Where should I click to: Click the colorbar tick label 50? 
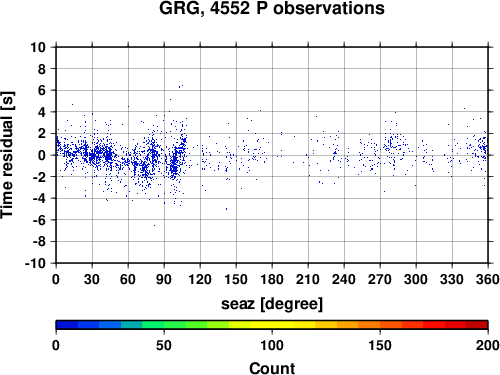coord(164,346)
